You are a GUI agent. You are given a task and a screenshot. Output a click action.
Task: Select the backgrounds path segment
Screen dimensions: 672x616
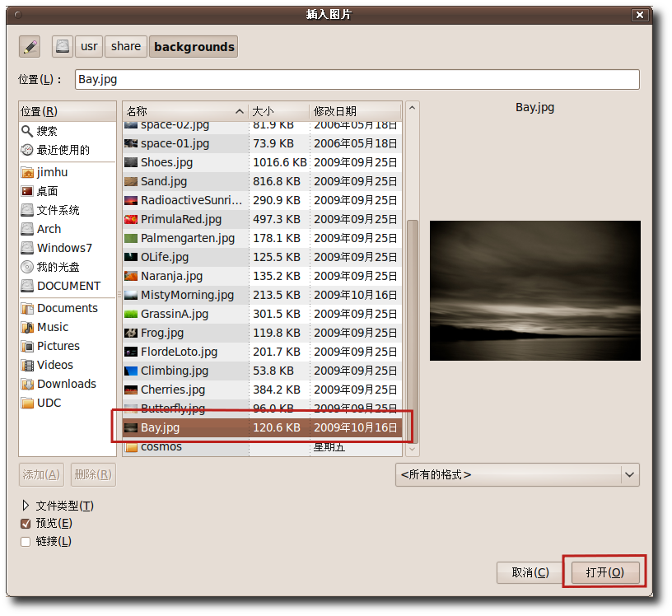coord(194,46)
